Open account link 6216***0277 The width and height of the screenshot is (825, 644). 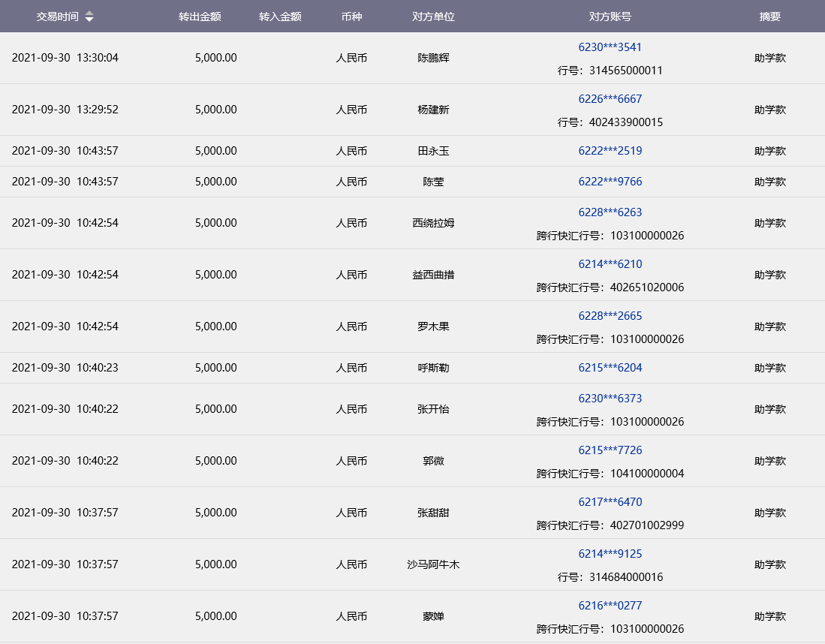coord(610,605)
